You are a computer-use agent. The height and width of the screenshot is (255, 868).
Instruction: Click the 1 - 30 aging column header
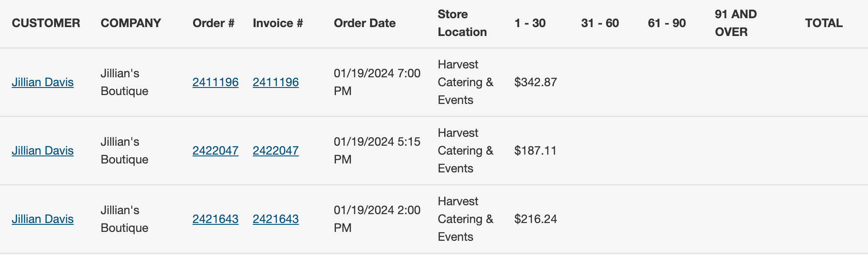(x=530, y=23)
